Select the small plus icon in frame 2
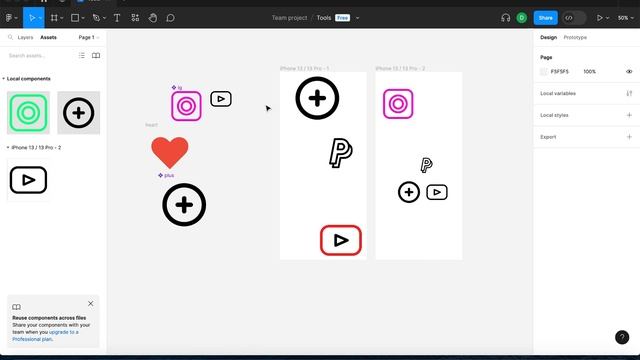640x360 pixels. pos(409,192)
